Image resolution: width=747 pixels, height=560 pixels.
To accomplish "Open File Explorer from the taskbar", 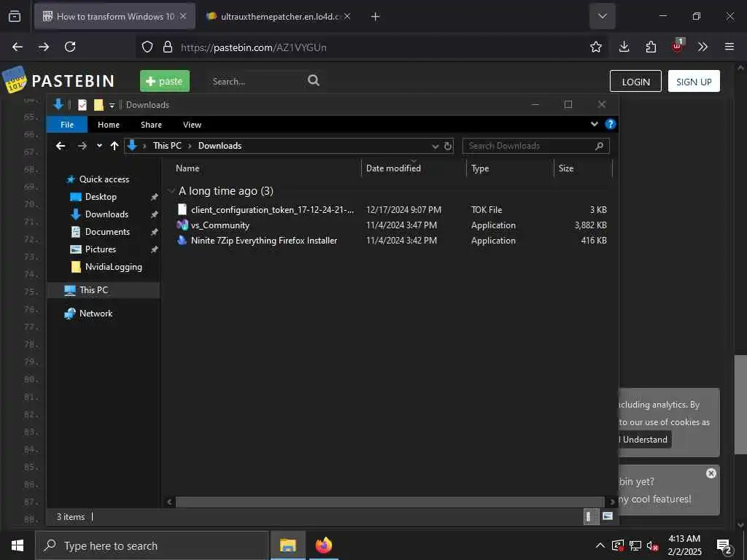I will [x=287, y=545].
